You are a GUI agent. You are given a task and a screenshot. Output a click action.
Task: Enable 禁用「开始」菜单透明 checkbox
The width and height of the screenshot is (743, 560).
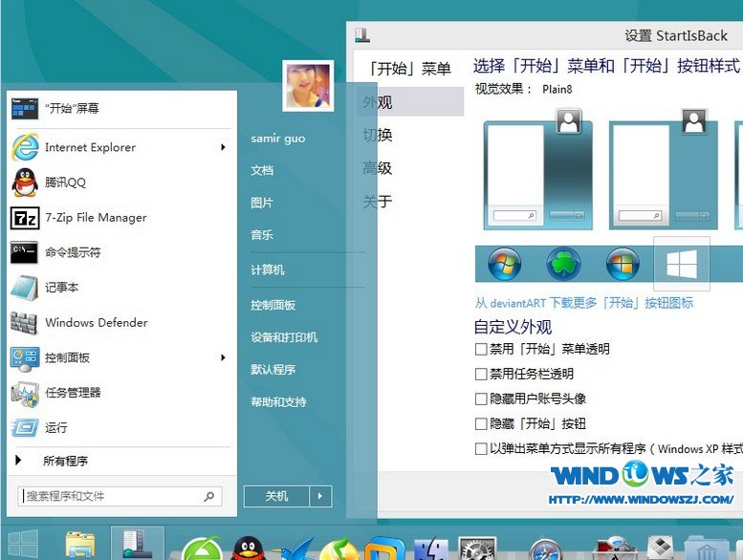(x=481, y=350)
